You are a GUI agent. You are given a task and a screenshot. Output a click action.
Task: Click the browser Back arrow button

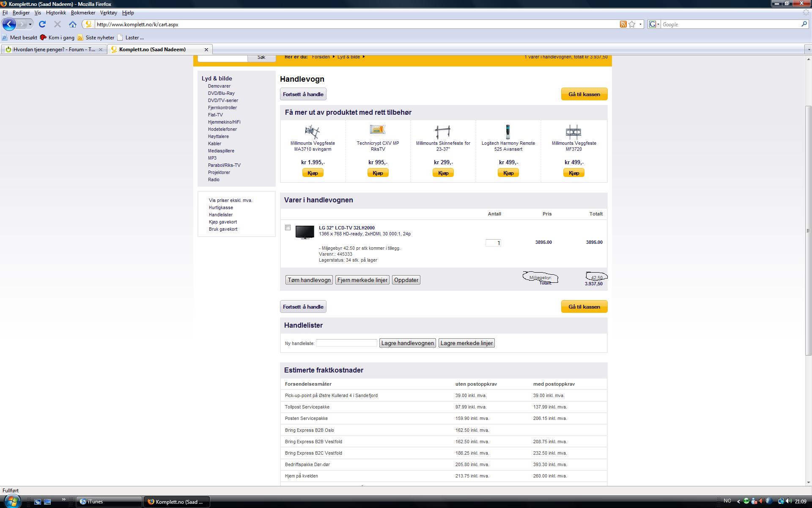[x=9, y=24]
